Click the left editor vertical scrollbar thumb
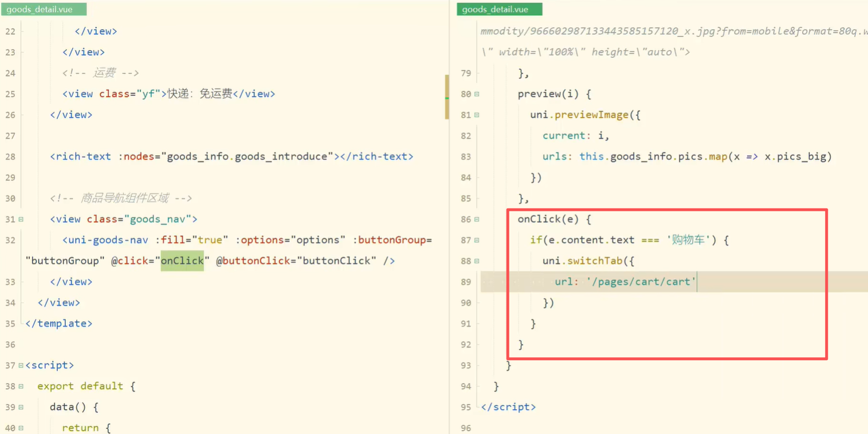The image size is (868, 434). pos(447,97)
